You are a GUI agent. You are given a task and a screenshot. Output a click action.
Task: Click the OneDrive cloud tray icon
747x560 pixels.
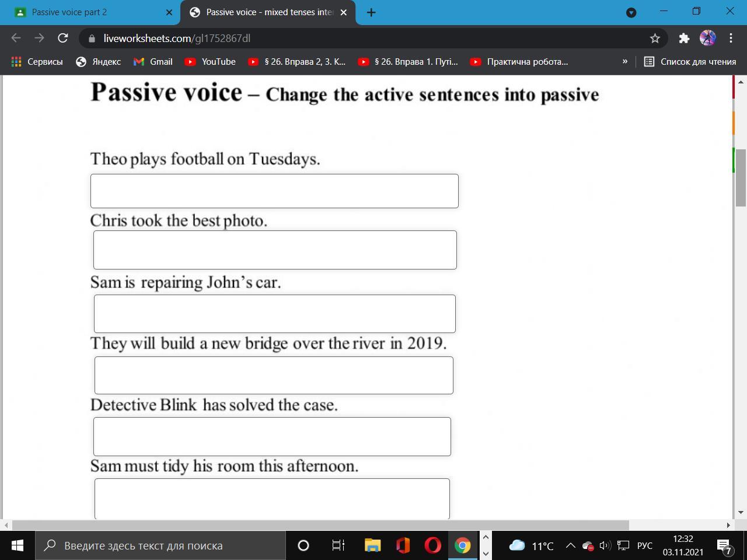(x=588, y=546)
